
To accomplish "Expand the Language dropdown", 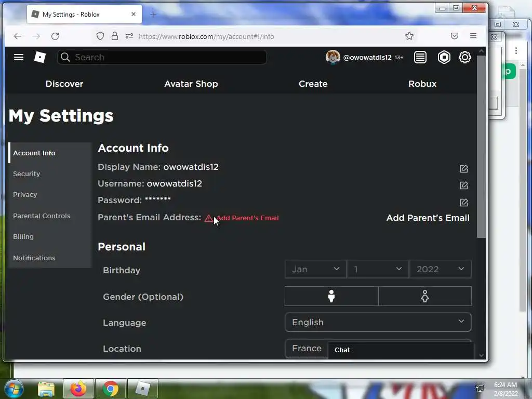I will click(378, 322).
